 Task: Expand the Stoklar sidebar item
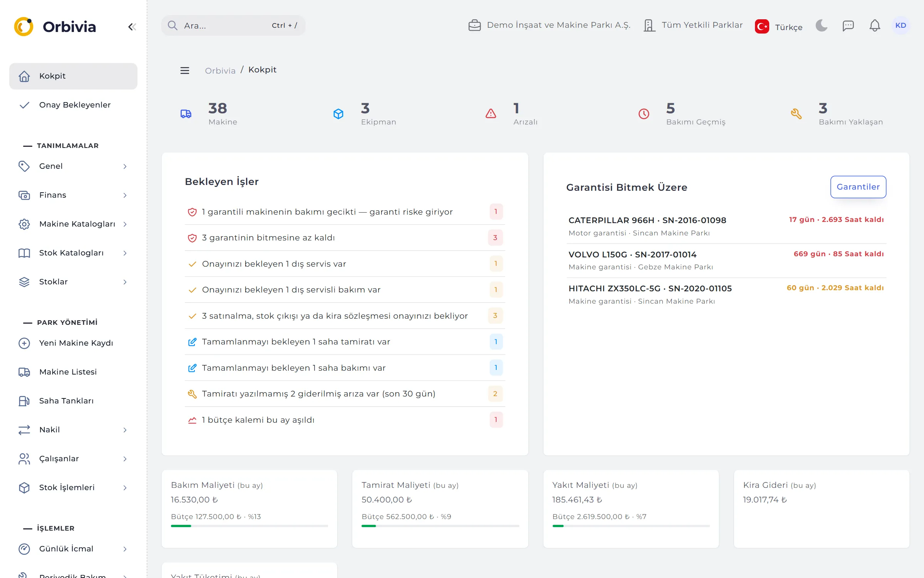click(x=73, y=282)
